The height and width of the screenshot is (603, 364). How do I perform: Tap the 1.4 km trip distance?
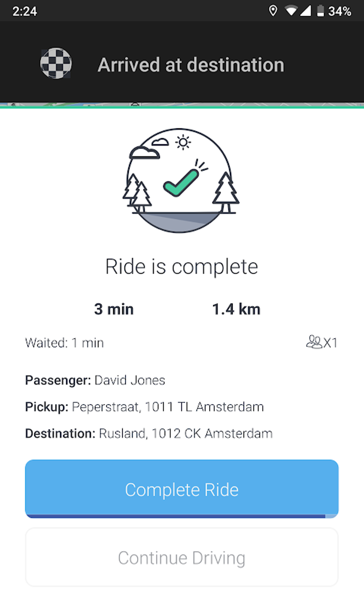coord(236,309)
